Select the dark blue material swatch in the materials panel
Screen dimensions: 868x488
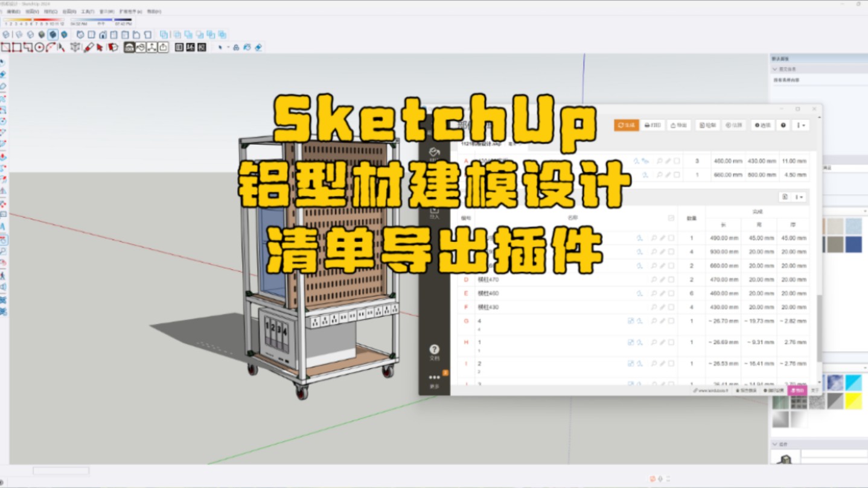[x=854, y=244]
